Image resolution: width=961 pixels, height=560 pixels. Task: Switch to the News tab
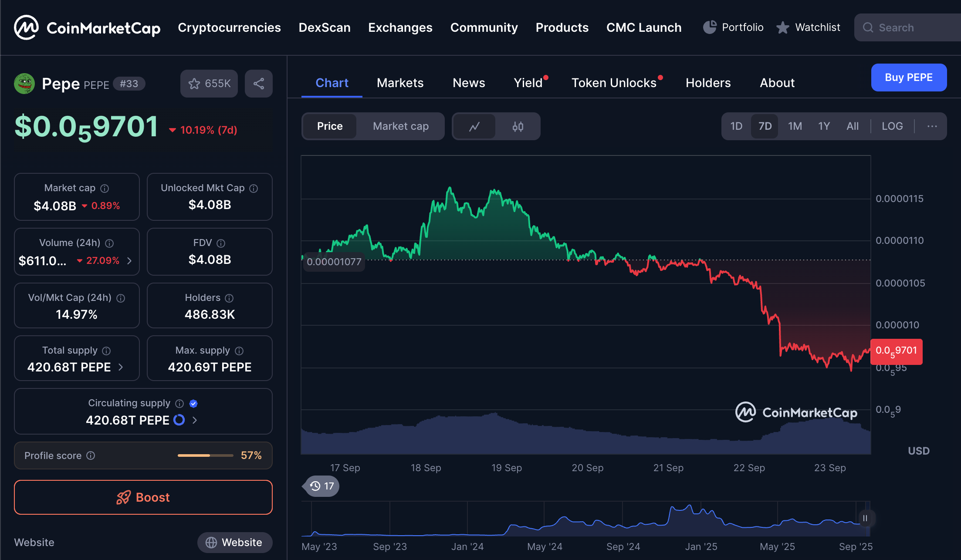pos(469,83)
